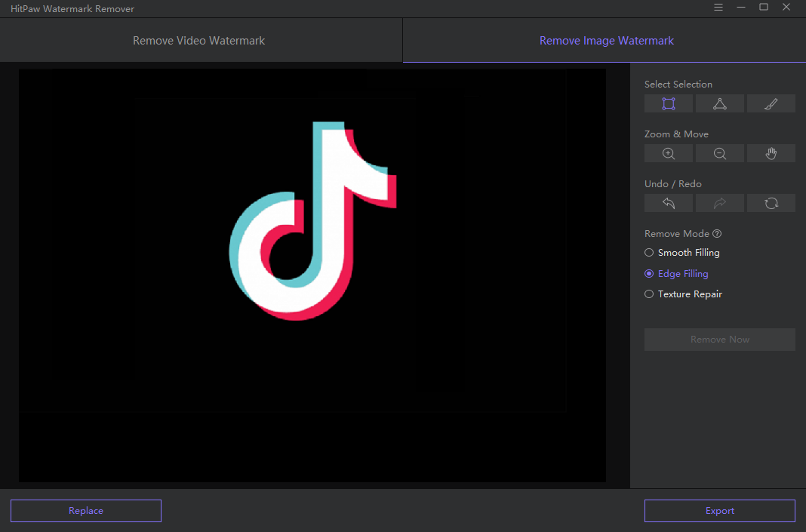Click the zoom in magnifier icon
This screenshot has height=532, width=806.
pos(668,154)
